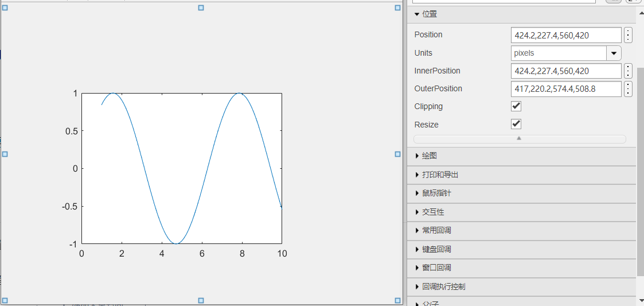This screenshot has height=306, width=644.
Task: Click the three-dot button beside Position field
Action: (x=629, y=35)
